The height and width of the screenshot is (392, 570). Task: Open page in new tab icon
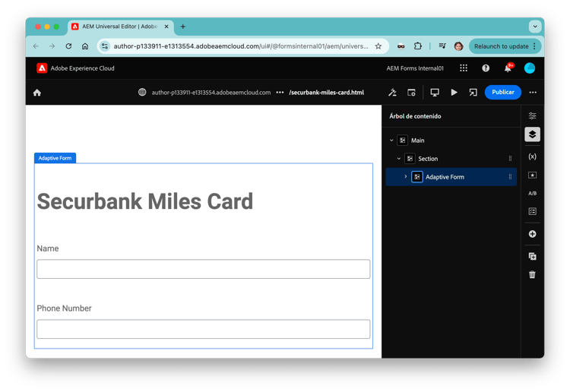[473, 92]
